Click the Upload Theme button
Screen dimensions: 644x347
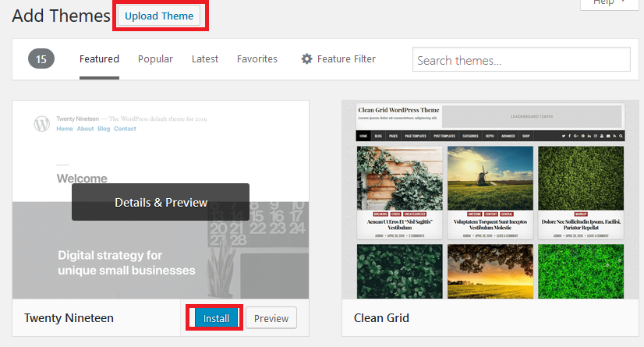[x=159, y=16]
